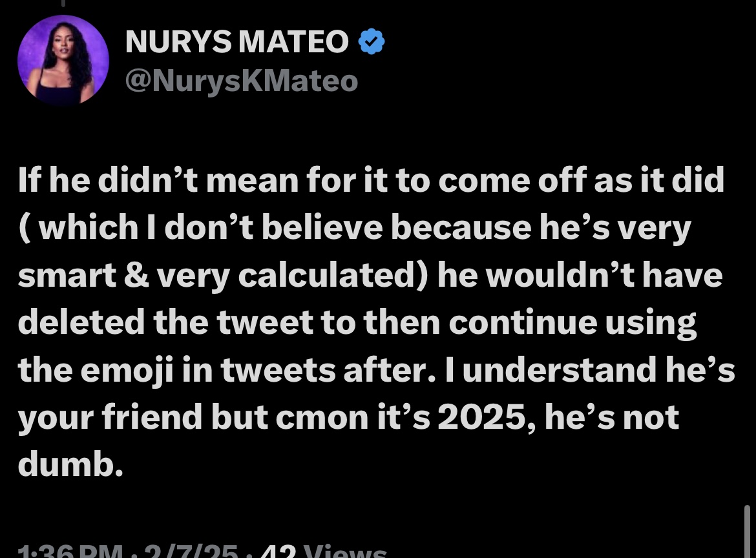Click the phrase "your friend" in tweet
This screenshot has height=558, width=756.
point(110,418)
